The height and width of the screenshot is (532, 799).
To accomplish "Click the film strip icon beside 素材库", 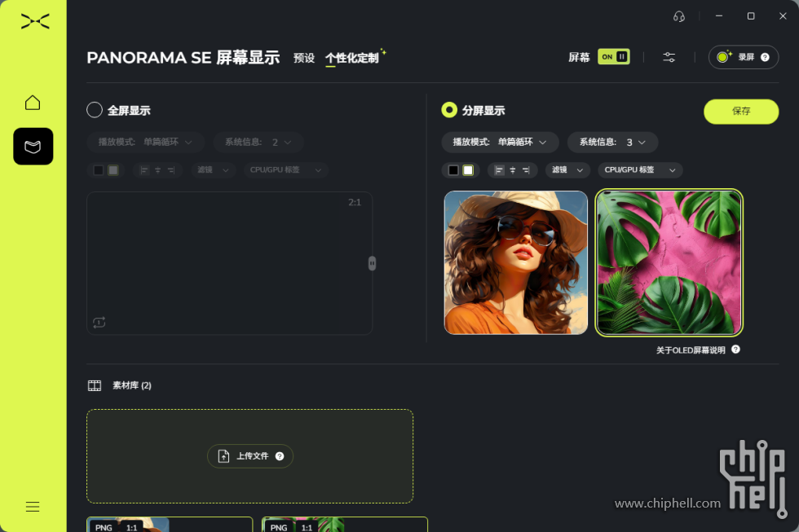I will pyautogui.click(x=95, y=385).
